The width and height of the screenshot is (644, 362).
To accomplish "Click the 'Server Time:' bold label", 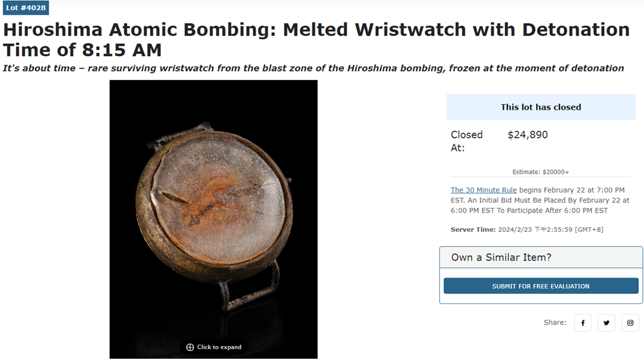I will (473, 229).
